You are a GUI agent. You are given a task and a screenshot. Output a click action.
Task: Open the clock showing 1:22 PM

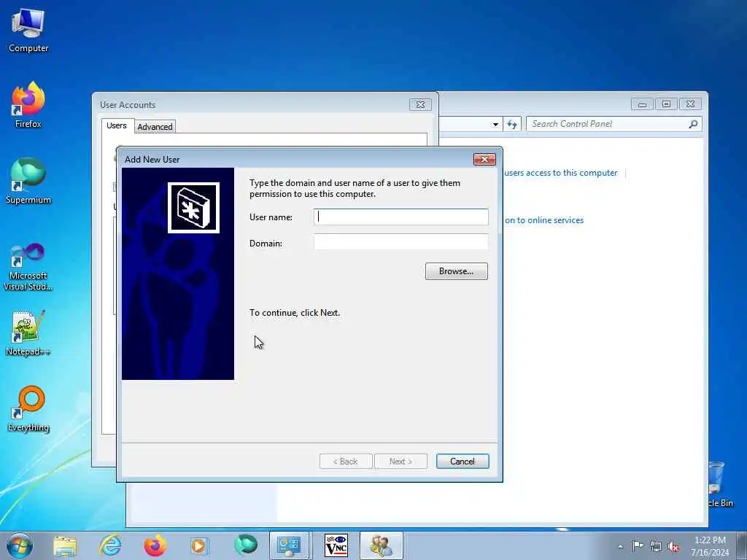click(710, 546)
